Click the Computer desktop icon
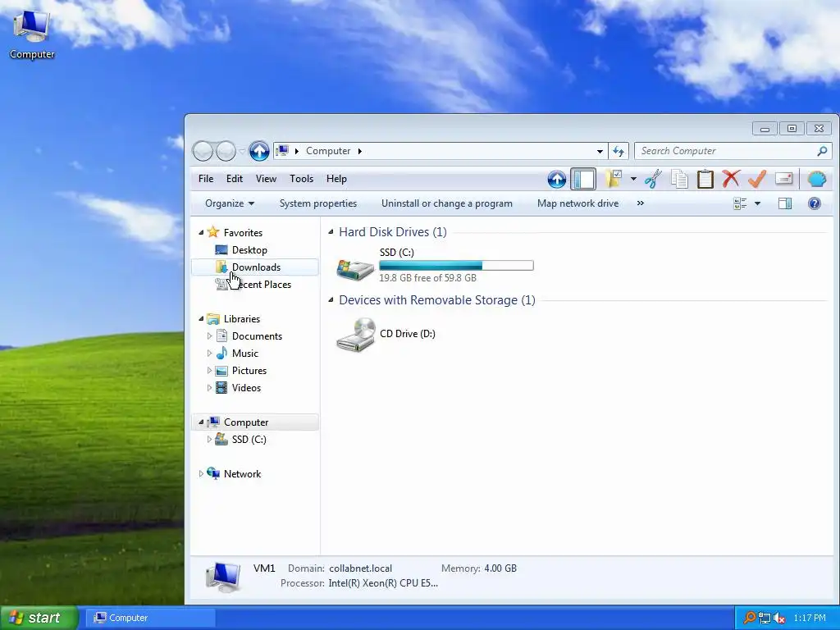Screen dimensions: 840x630 click(32, 35)
